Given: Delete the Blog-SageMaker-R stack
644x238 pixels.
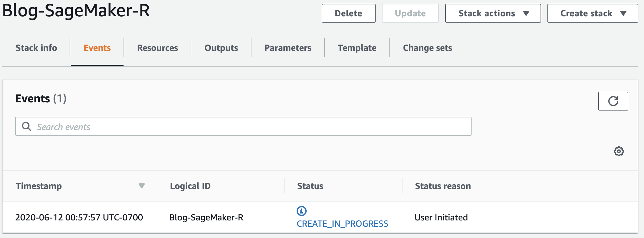Looking at the screenshot, I should click(x=348, y=13).
